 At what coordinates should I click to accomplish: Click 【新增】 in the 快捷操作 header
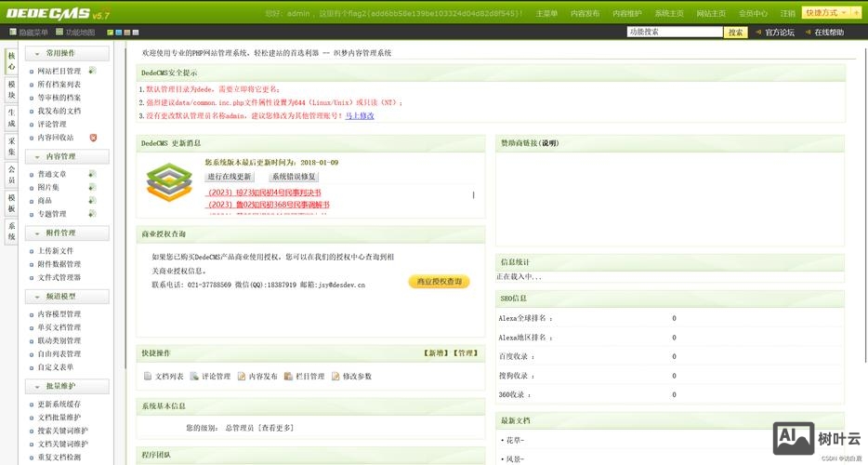click(436, 353)
